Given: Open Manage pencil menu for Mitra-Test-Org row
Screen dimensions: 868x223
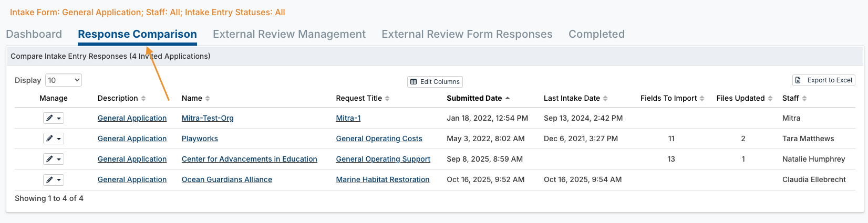Looking at the screenshot, I should [x=54, y=118].
